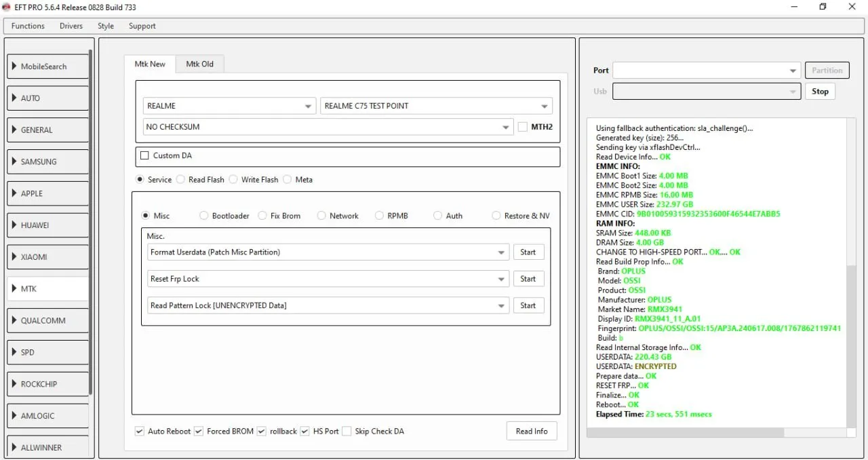Viewport: 868px width, 460px height.
Task: Expand the MobileSearch sidebar section
Action: (x=47, y=66)
